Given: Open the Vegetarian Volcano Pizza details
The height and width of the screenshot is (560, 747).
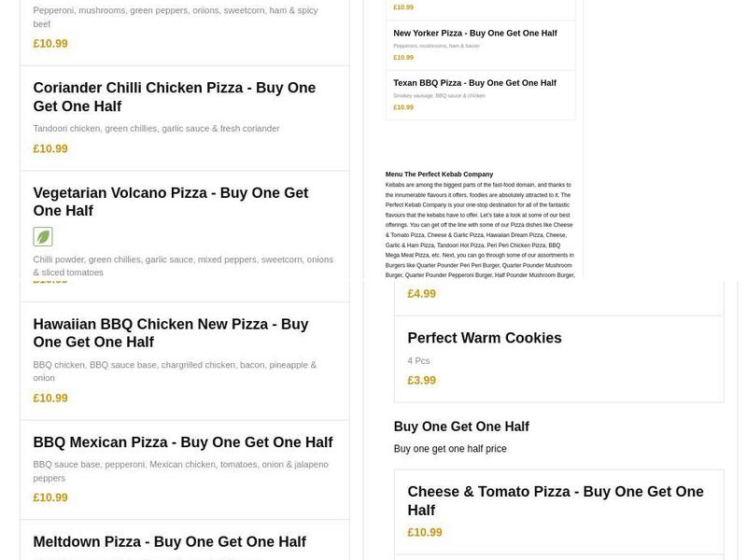Looking at the screenshot, I should pos(171,202).
